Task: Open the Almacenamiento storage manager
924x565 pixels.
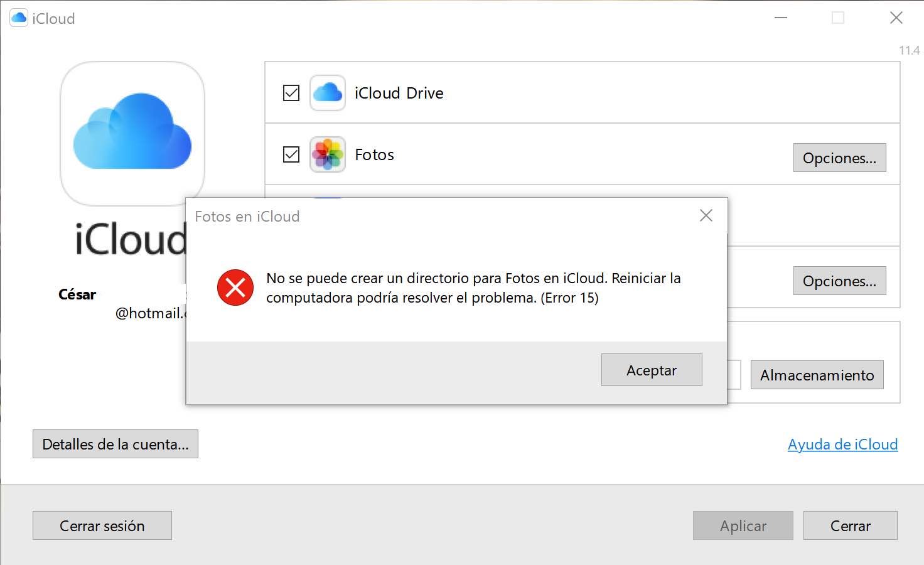Action: [x=817, y=375]
